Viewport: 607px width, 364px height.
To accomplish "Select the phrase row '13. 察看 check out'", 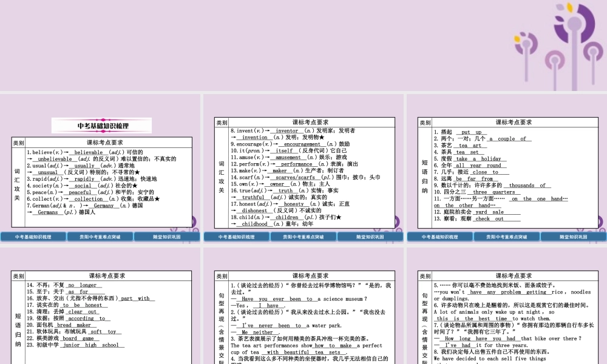I will pos(477,218).
